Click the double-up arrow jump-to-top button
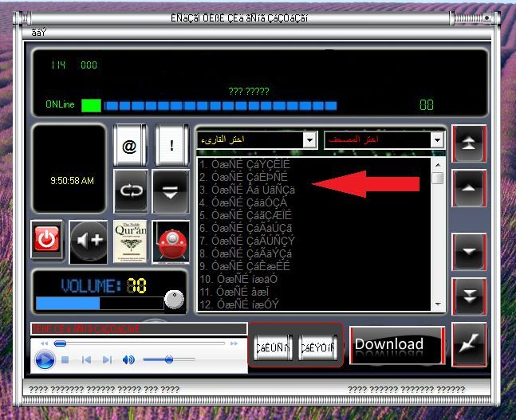Screen dimensions: 516x420 (x=467, y=143)
